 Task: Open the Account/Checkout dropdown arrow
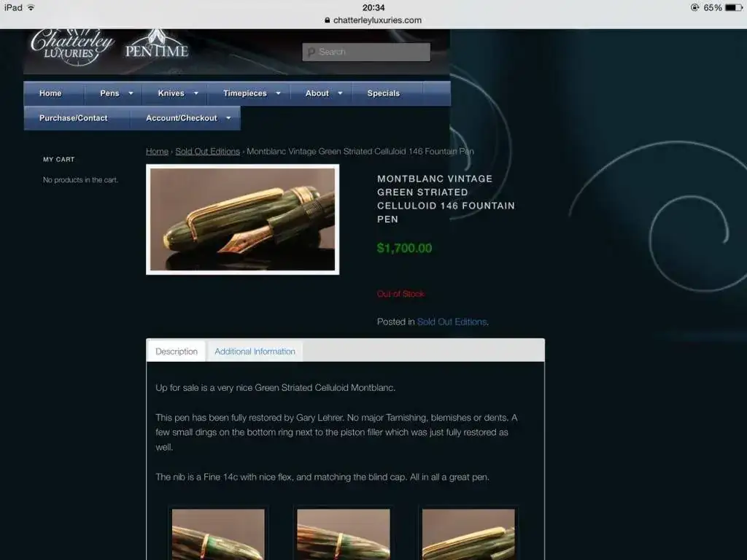[x=228, y=118]
